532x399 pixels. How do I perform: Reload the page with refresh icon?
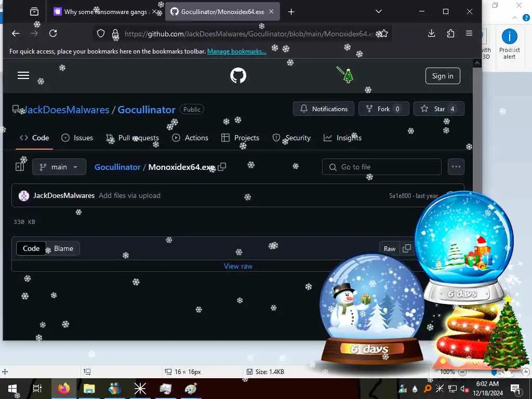click(x=53, y=33)
